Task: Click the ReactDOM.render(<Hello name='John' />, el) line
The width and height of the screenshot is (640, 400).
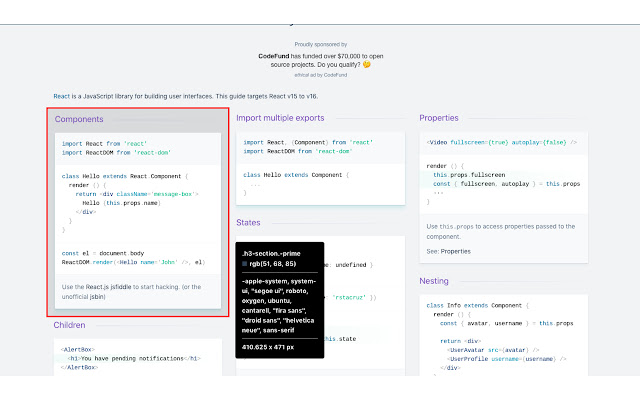Action: pyautogui.click(x=133, y=262)
